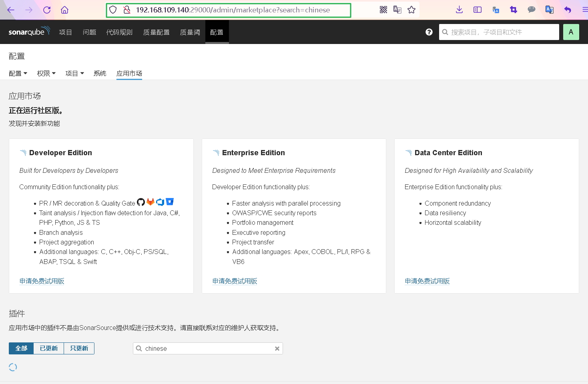Click the Data Center Edition heading

pos(448,153)
